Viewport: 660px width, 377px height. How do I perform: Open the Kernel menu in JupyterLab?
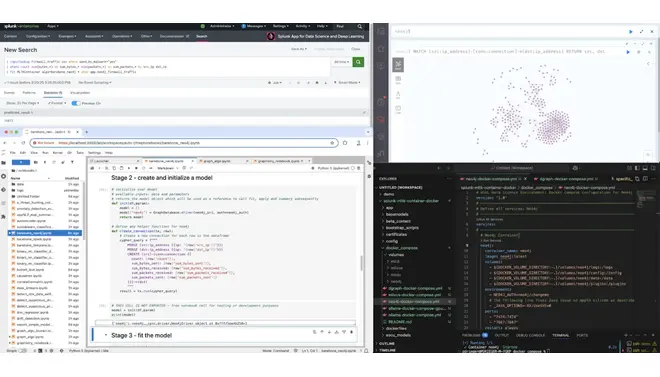click(58, 153)
